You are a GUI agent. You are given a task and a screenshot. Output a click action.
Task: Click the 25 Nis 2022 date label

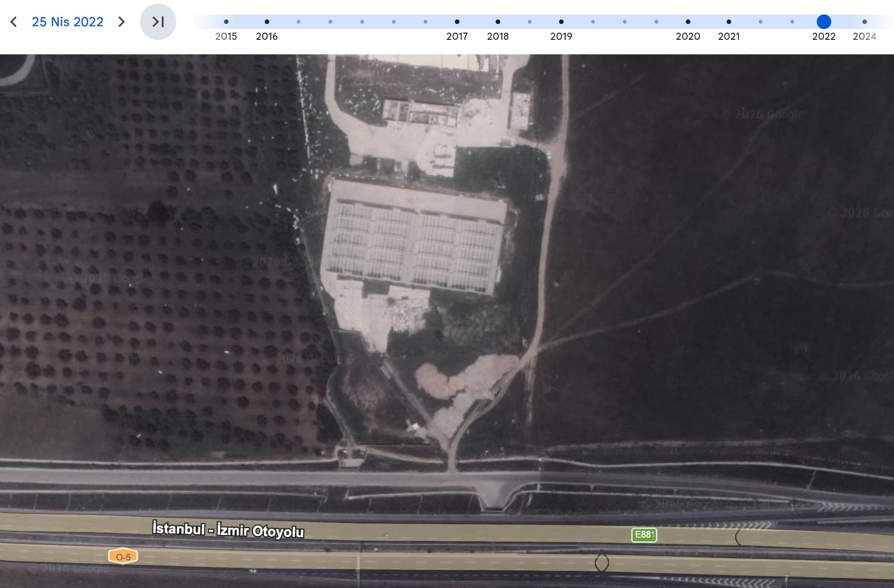pyautogui.click(x=67, y=22)
